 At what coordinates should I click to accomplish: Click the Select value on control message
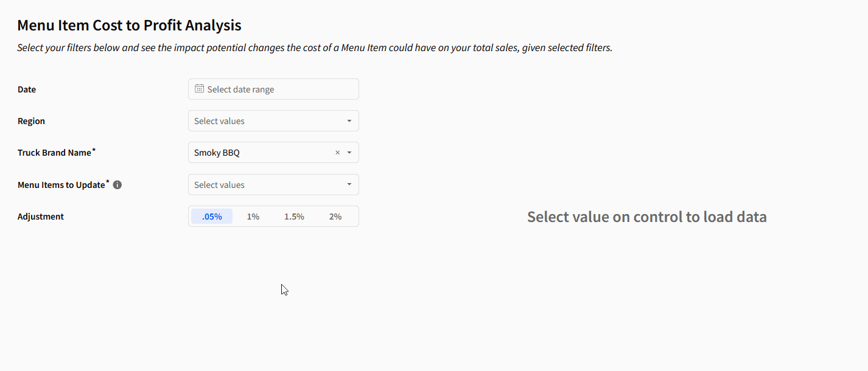[x=646, y=217]
